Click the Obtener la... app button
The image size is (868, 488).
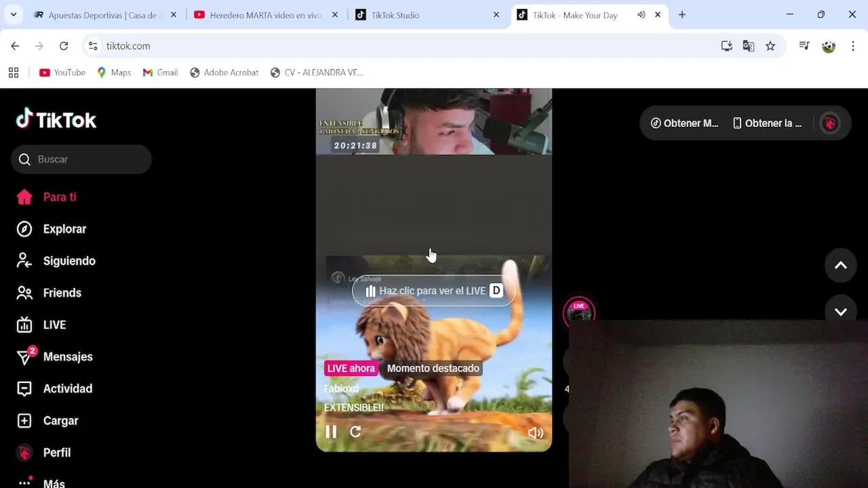tap(767, 123)
